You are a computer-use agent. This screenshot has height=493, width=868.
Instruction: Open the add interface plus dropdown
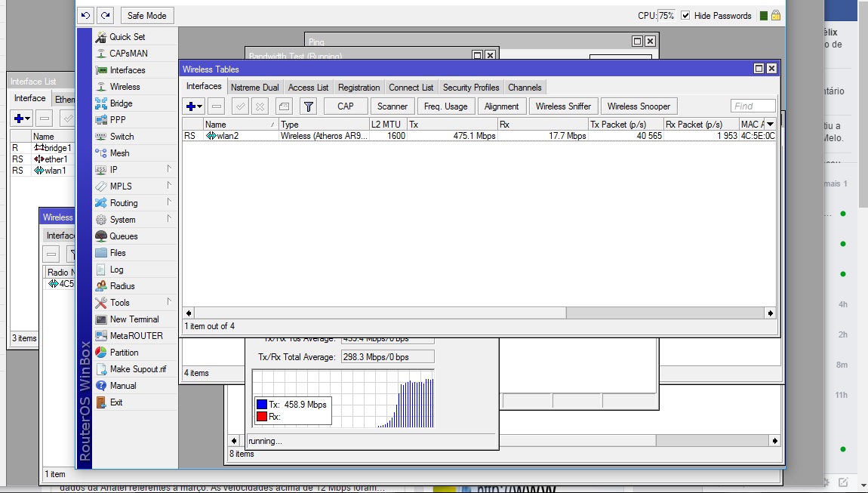pyautogui.click(x=195, y=106)
